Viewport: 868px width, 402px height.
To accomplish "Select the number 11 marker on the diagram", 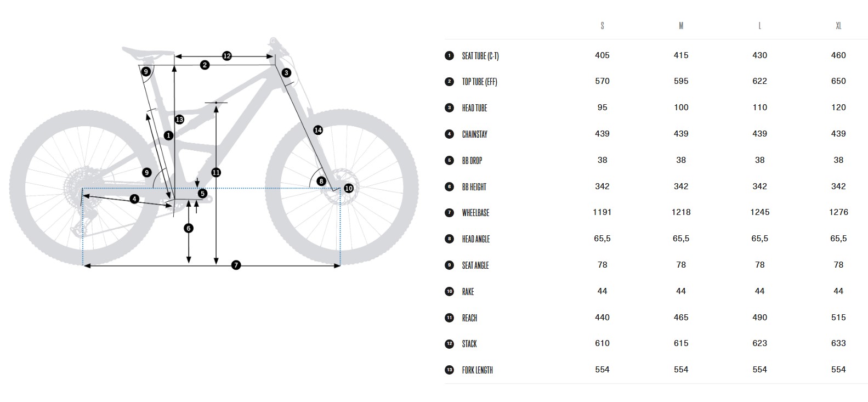I will pos(216,172).
